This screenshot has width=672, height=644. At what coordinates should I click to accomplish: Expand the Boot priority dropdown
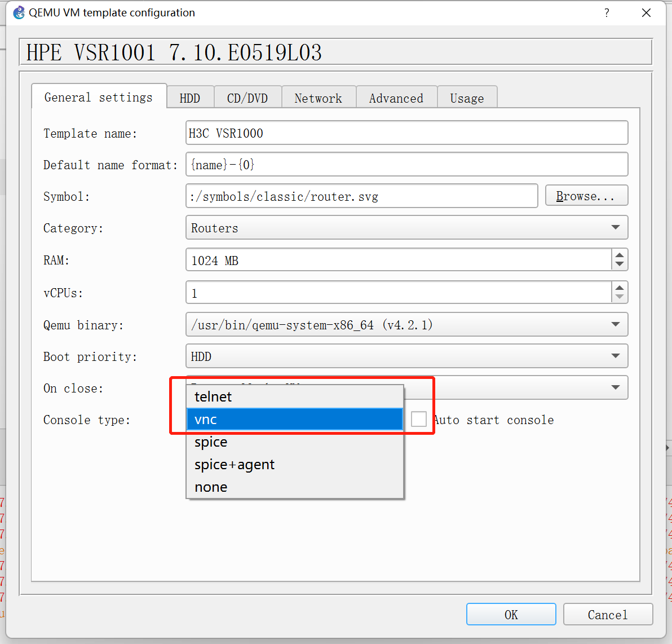pyautogui.click(x=406, y=356)
